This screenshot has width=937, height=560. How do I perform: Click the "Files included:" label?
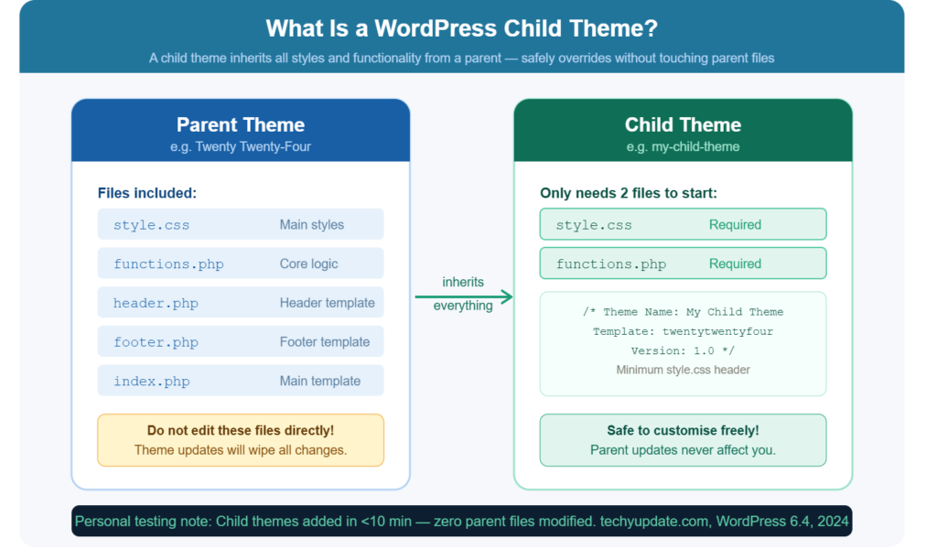click(147, 193)
